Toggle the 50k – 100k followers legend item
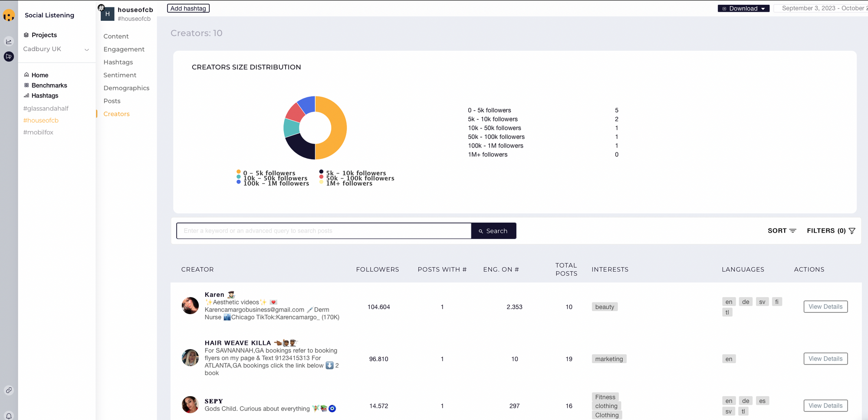868x420 pixels. point(357,178)
